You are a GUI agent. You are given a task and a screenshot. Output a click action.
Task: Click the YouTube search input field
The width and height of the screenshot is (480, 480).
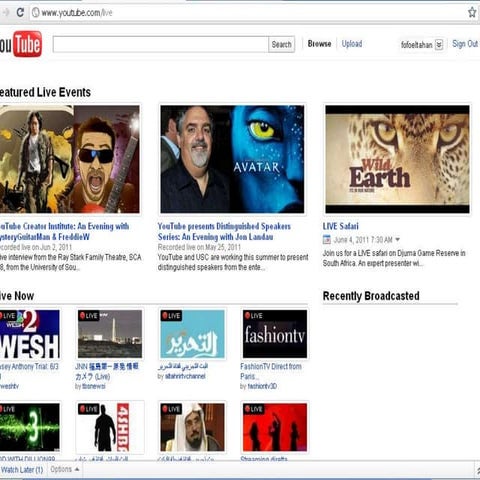160,44
